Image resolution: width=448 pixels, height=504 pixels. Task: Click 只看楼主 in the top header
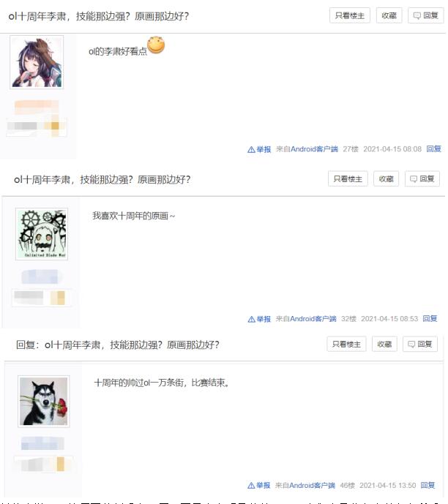[350, 15]
